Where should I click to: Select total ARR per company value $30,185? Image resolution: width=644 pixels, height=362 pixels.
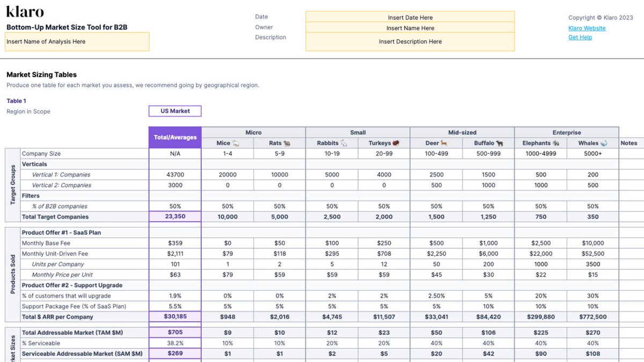175,316
